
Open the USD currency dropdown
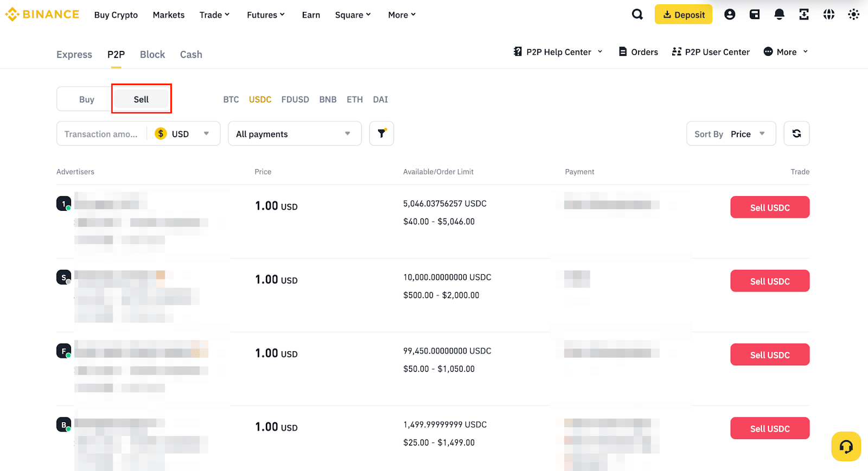(183, 133)
